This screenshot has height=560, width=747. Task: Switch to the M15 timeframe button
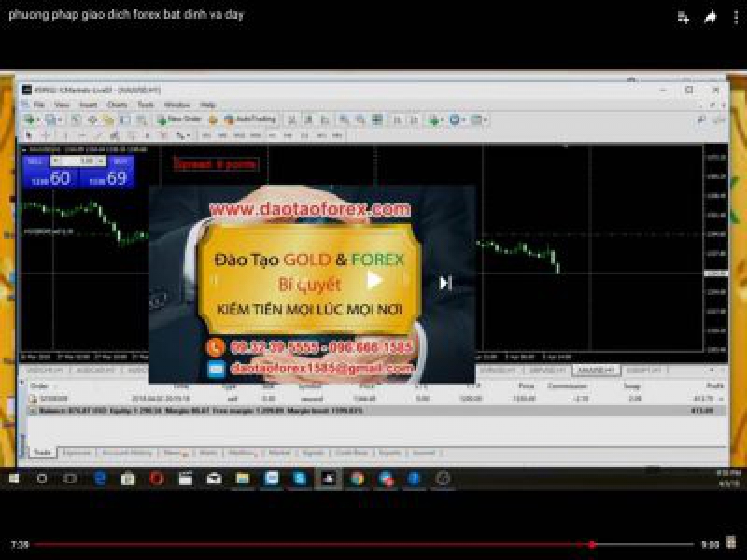pyautogui.click(x=240, y=135)
